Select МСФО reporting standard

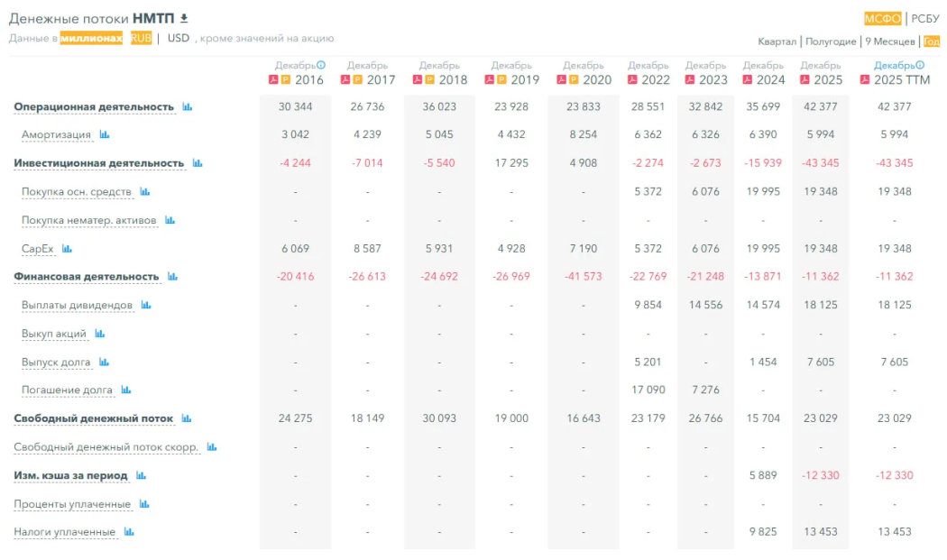[x=882, y=19]
